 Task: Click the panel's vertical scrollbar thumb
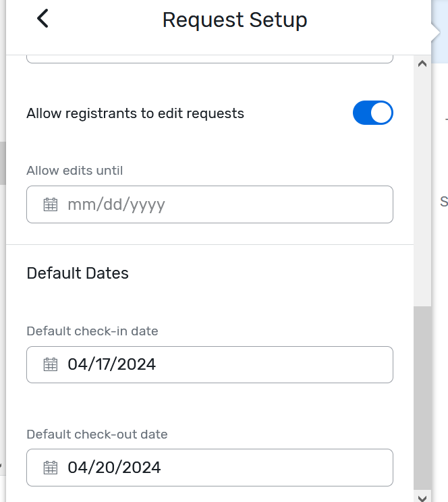(x=422, y=397)
